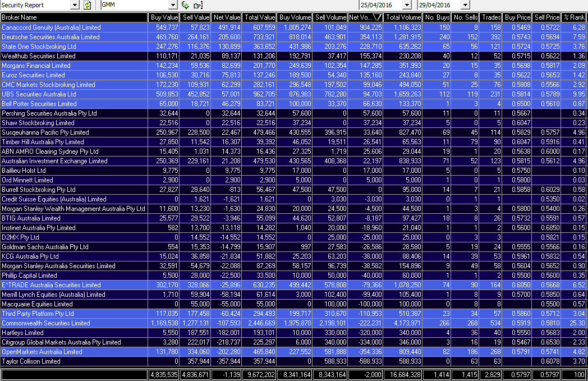
Task: Expand the GMM security code dropdown arrow
Action: pos(172,5)
